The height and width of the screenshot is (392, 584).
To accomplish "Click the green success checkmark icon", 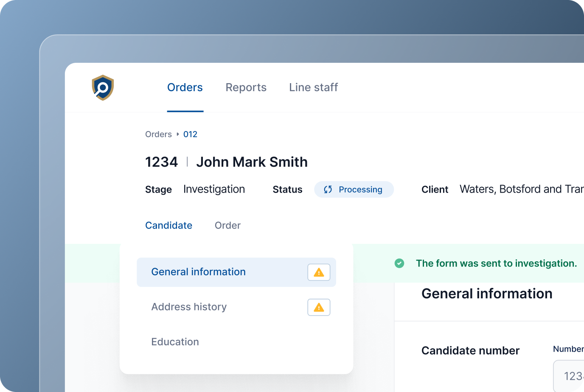I will coord(399,263).
